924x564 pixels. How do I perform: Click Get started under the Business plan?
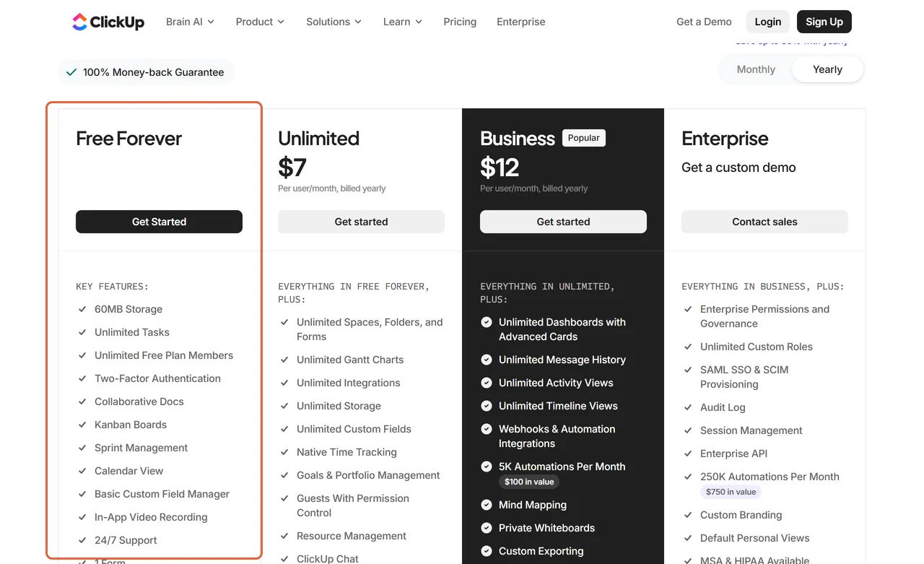tap(563, 222)
